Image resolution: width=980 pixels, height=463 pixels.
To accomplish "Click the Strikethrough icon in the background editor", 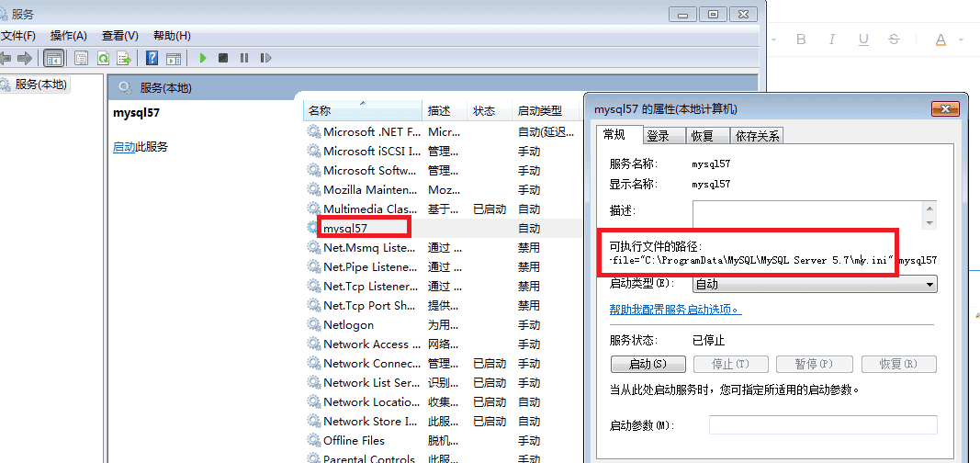I will coord(894,40).
